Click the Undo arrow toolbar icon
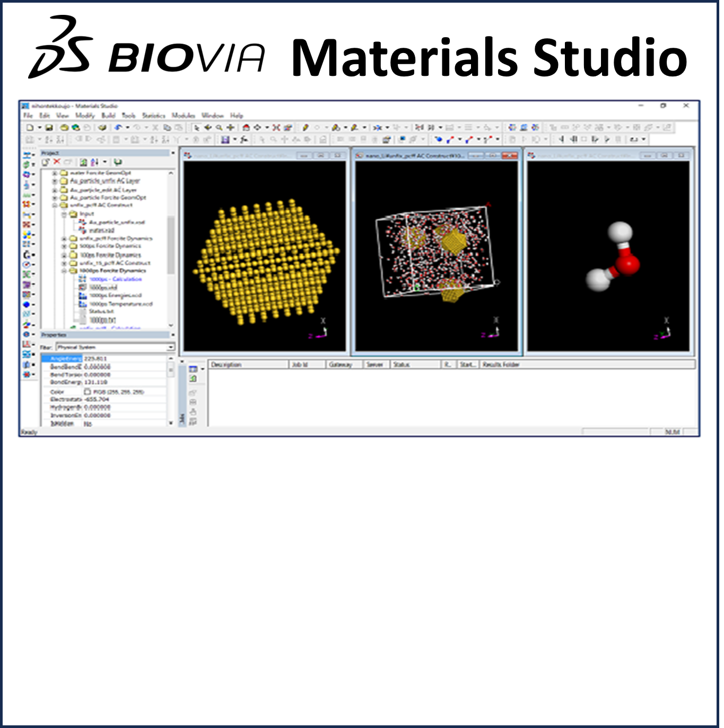This screenshot has width=724, height=728. click(118, 128)
